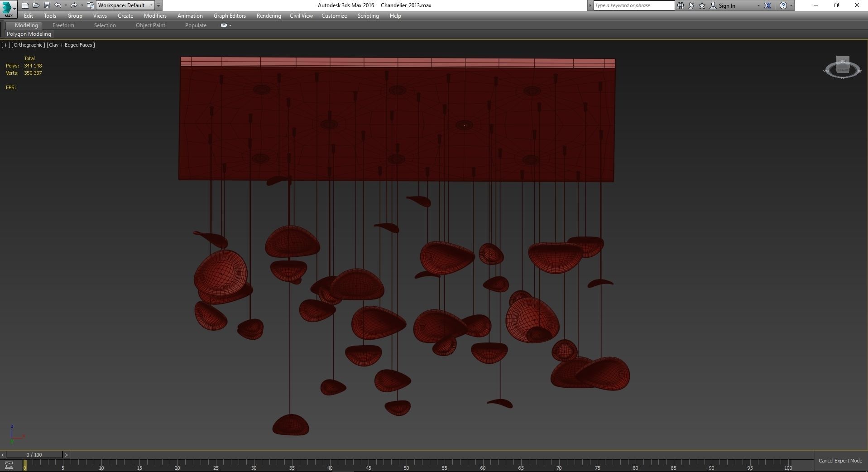Expand the ribbon options dropdown arrow

click(230, 25)
